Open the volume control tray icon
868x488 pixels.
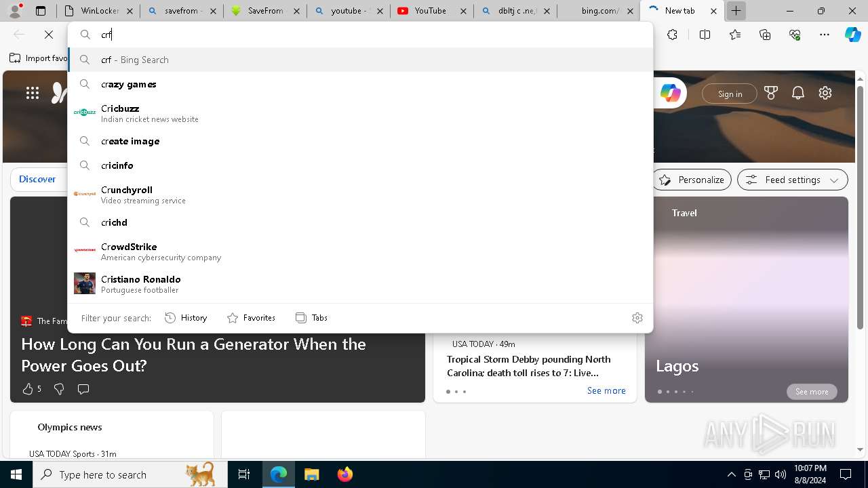click(x=781, y=474)
